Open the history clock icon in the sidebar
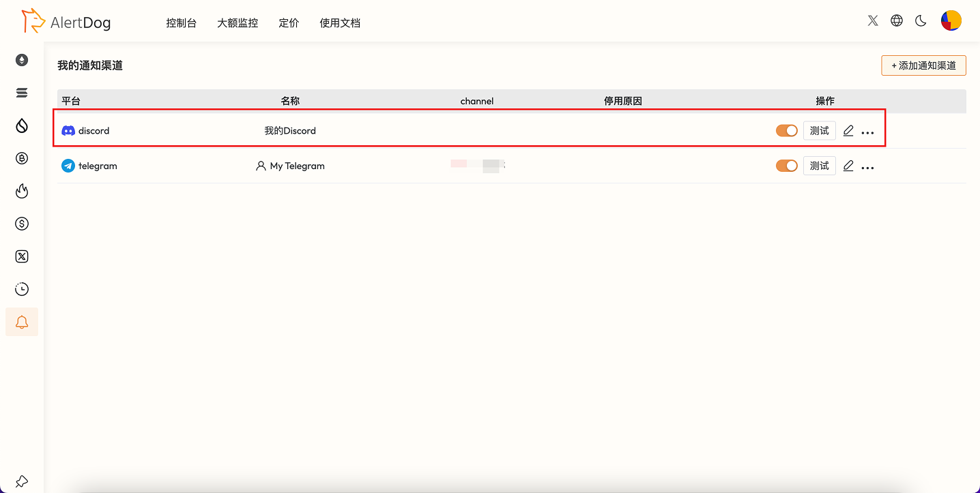The height and width of the screenshot is (493, 980). pyautogui.click(x=21, y=289)
